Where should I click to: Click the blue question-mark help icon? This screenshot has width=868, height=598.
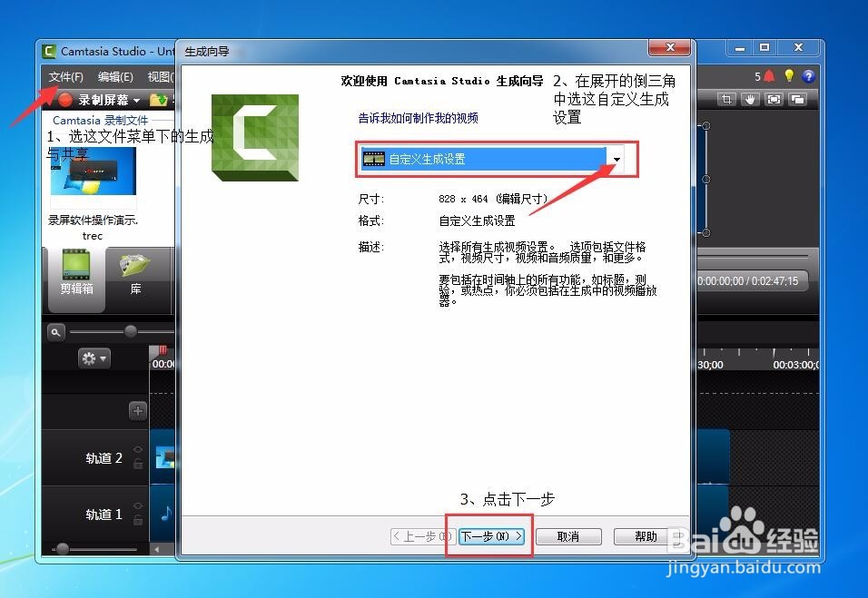point(808,76)
